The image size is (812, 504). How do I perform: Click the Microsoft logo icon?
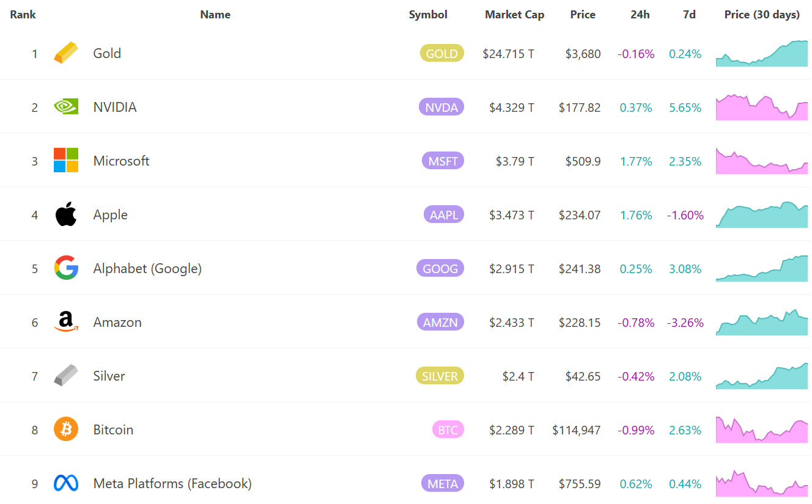coord(66,161)
